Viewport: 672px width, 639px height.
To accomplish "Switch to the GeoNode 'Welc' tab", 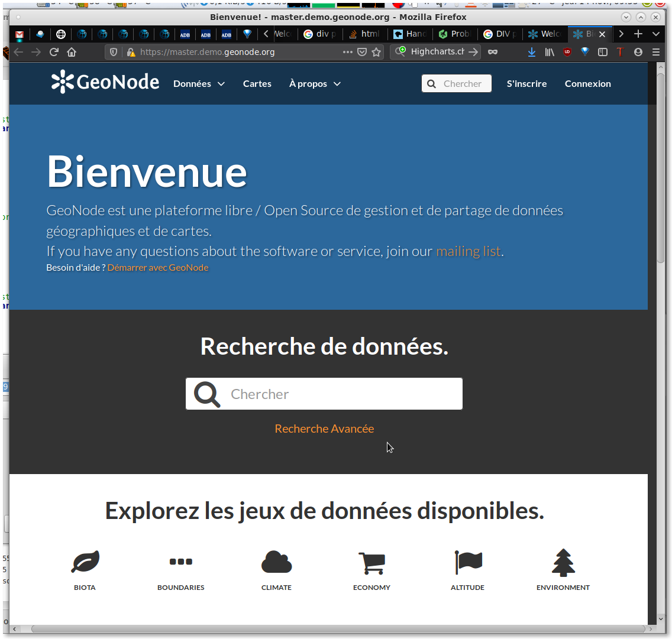I will (x=545, y=34).
